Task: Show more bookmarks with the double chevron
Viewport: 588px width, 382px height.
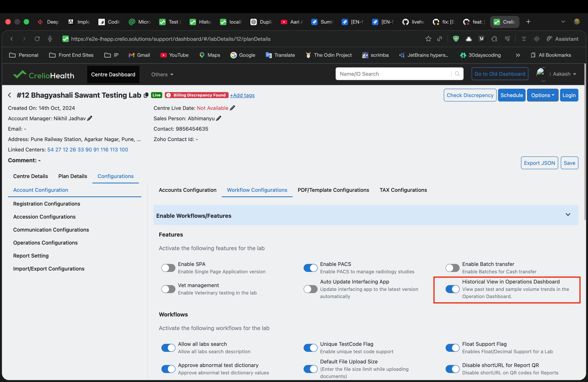Action: (518, 55)
